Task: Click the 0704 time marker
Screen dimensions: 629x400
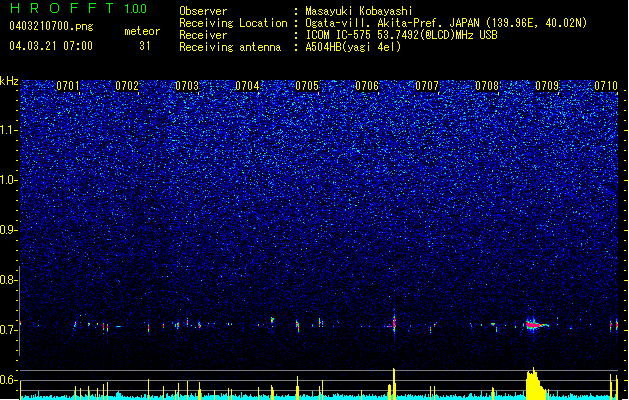Action: pyautogui.click(x=247, y=86)
